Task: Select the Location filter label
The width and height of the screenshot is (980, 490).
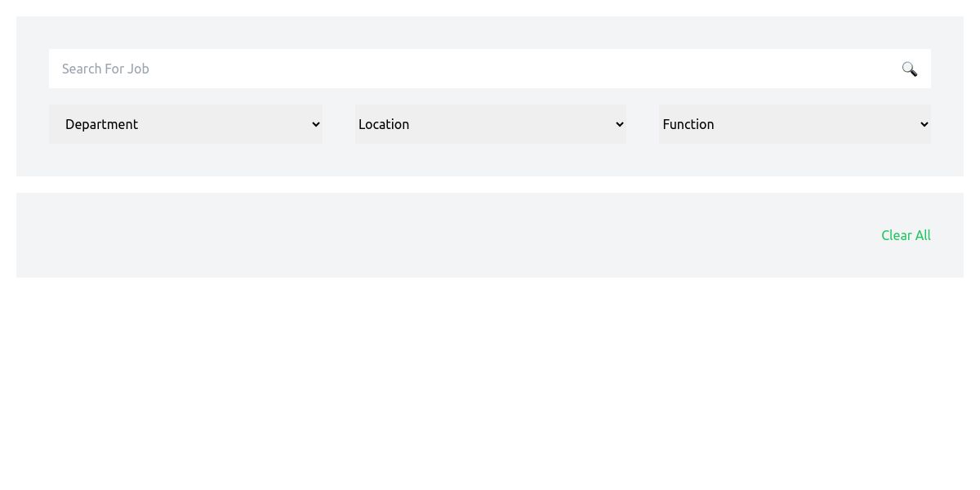Action: click(x=384, y=124)
